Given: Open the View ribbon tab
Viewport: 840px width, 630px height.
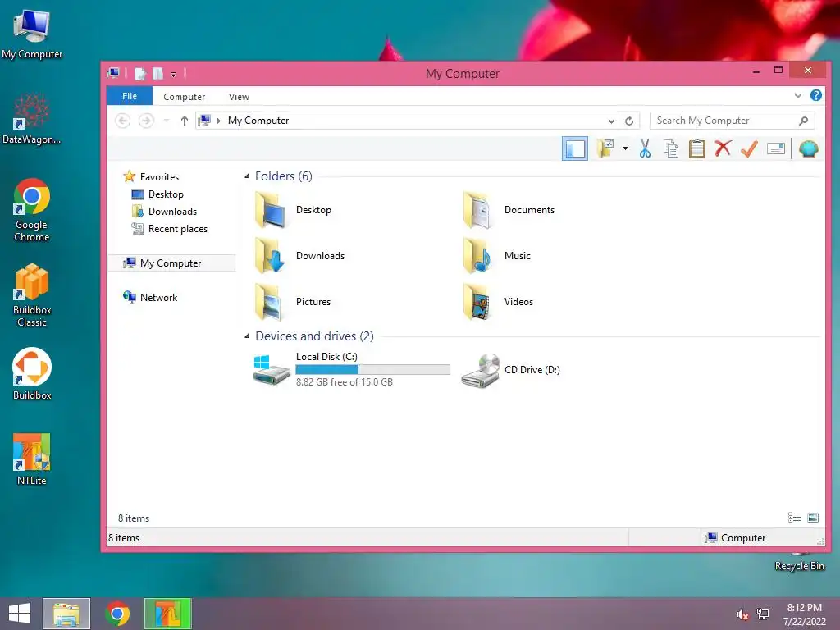Looking at the screenshot, I should 239,97.
